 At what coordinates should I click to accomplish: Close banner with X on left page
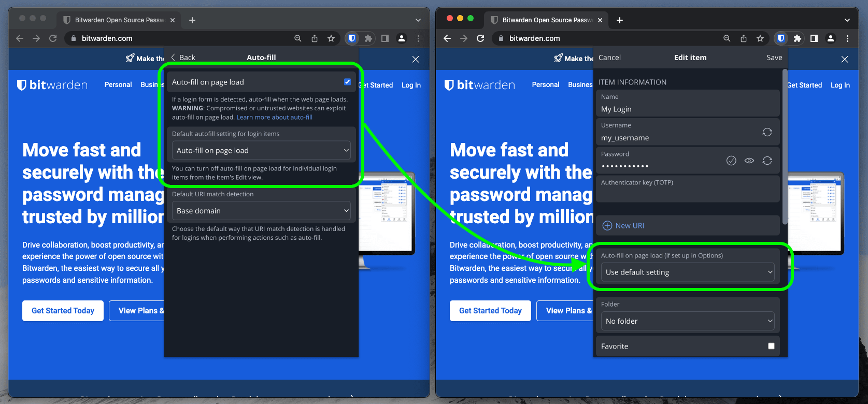tap(416, 59)
